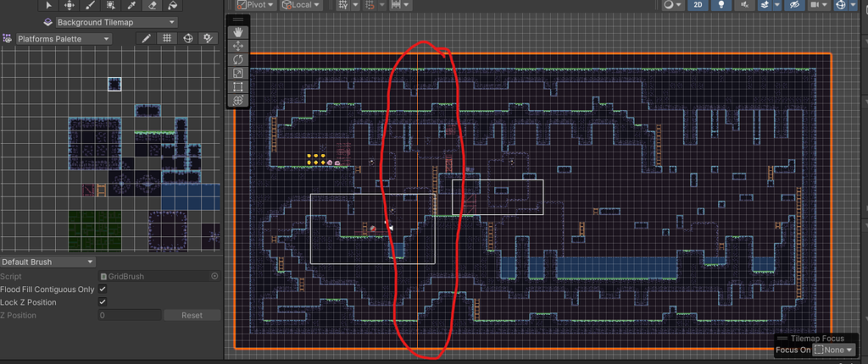The width and height of the screenshot is (868, 364).
Task: Open the scene camera settings dropdown
Action: pyautogui.click(x=820, y=4)
